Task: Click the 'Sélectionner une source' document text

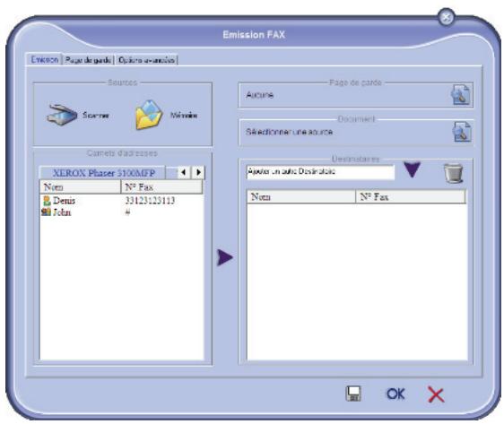Action: (290, 132)
